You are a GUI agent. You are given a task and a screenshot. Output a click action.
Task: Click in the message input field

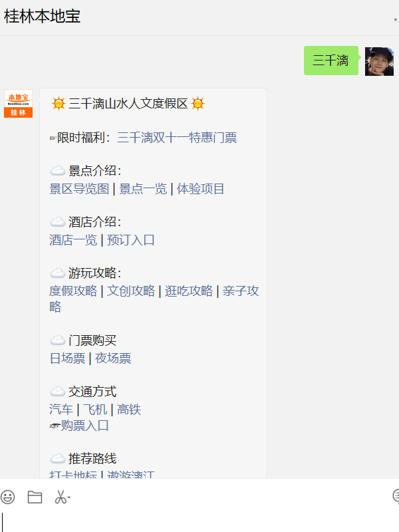click(199, 521)
